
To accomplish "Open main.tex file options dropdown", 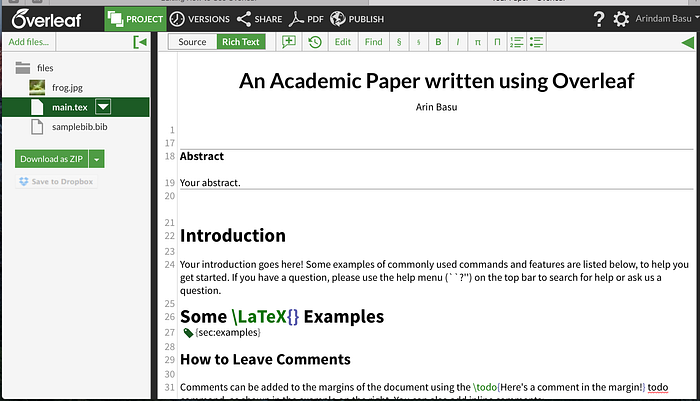I will pyautogui.click(x=103, y=107).
